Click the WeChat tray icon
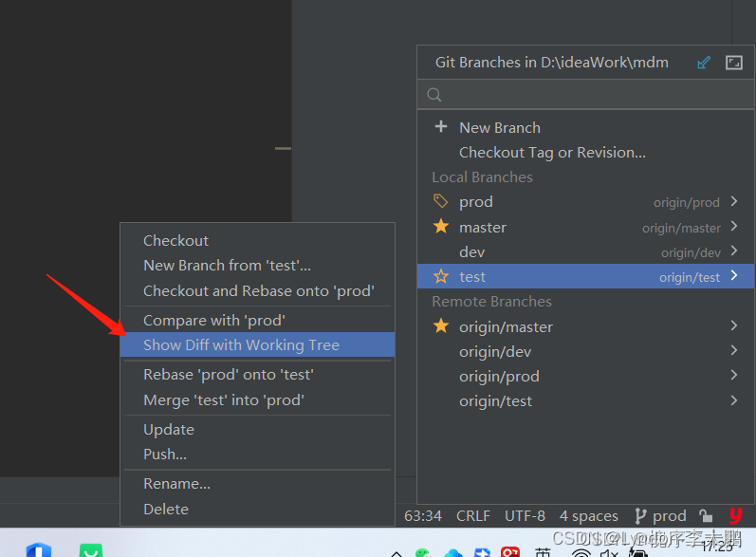 423,552
